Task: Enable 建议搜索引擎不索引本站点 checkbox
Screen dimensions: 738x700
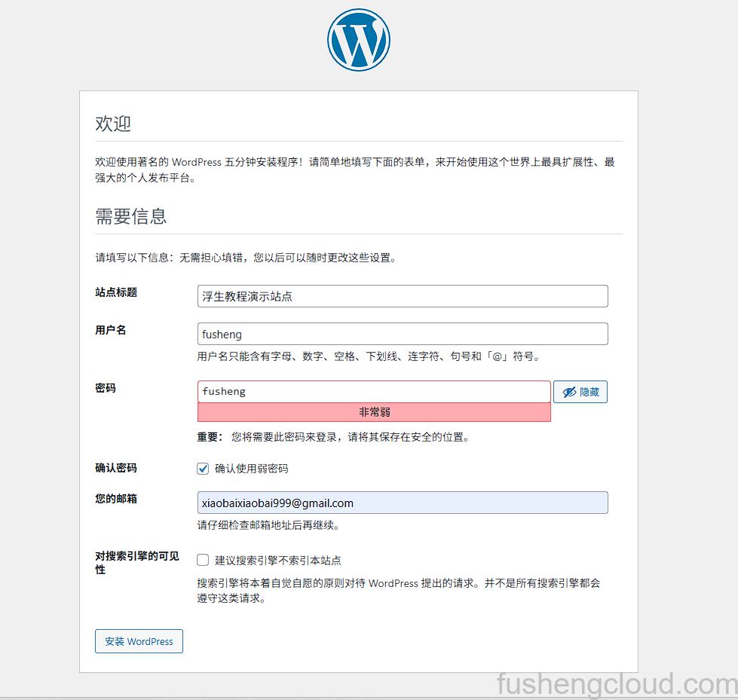Action: tap(203, 560)
